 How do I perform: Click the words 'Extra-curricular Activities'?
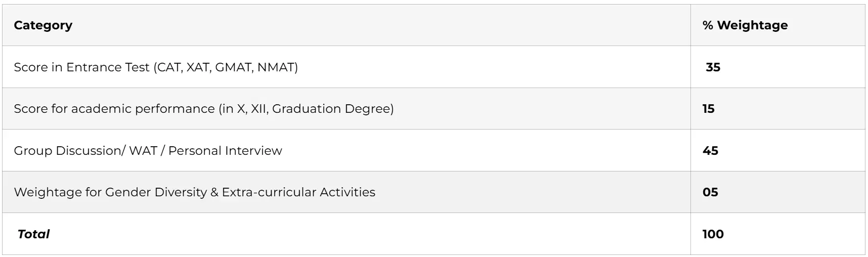(298, 192)
